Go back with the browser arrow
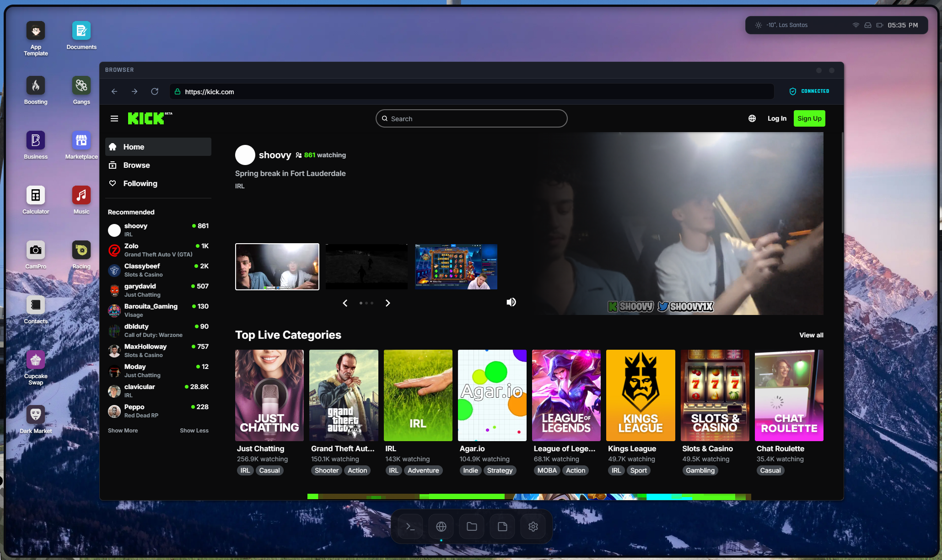 pos(114,92)
